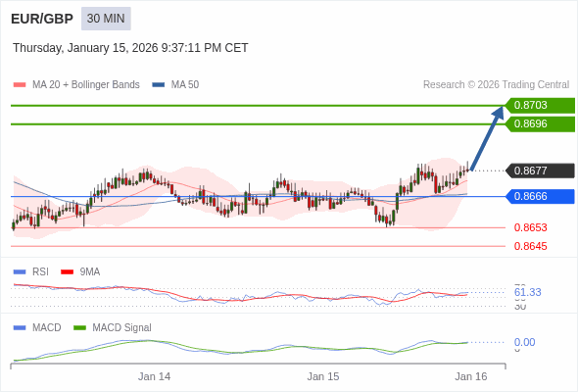Click the MACD Signal indicator label
The width and height of the screenshot is (578, 392).
point(122,328)
